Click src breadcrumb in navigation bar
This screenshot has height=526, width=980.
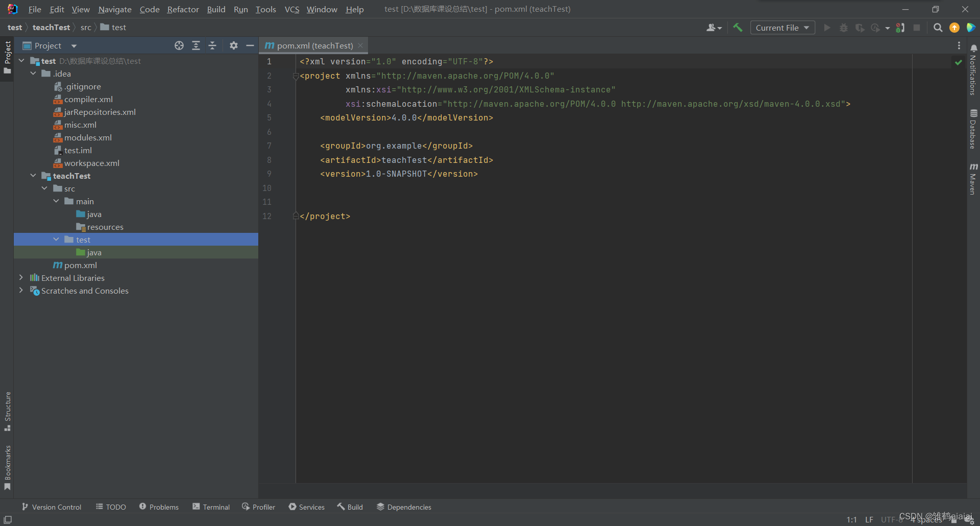[x=86, y=28]
